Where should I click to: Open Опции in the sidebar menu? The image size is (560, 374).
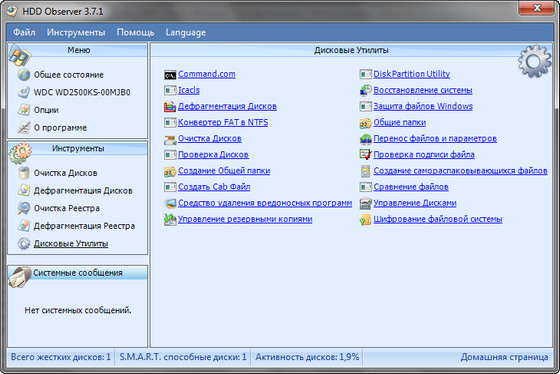[46, 110]
